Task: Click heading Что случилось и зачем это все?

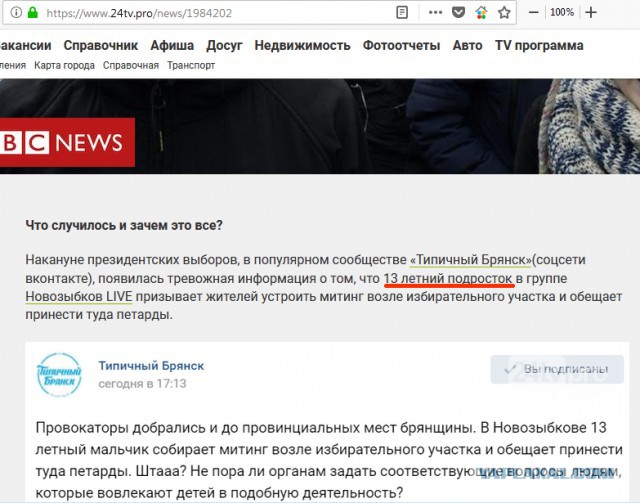Action: [124, 225]
